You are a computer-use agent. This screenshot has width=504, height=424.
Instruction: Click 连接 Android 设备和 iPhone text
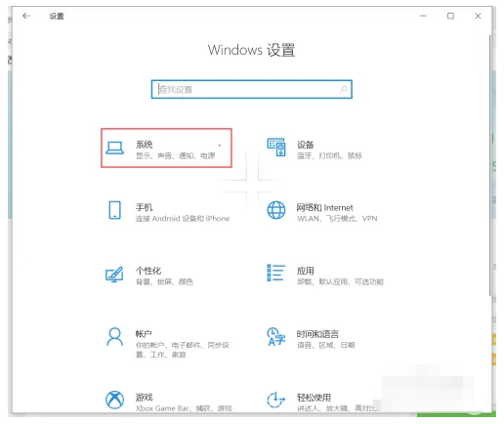click(183, 219)
